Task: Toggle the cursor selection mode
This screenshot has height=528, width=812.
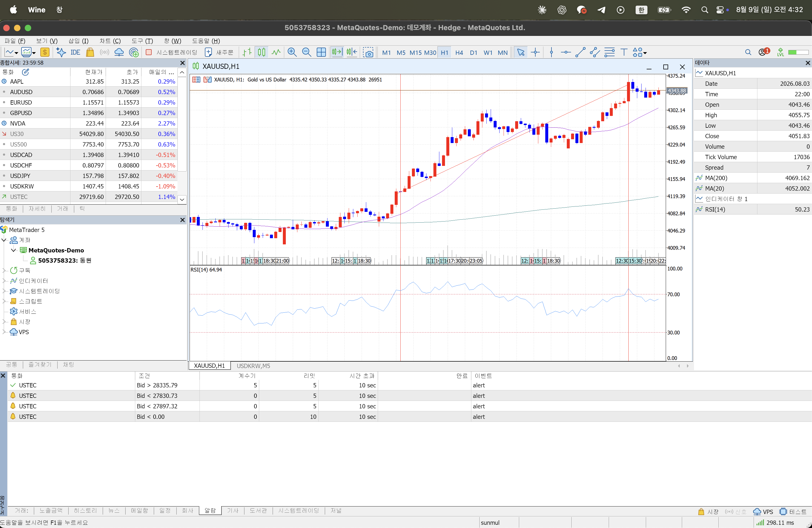Action: pos(521,52)
